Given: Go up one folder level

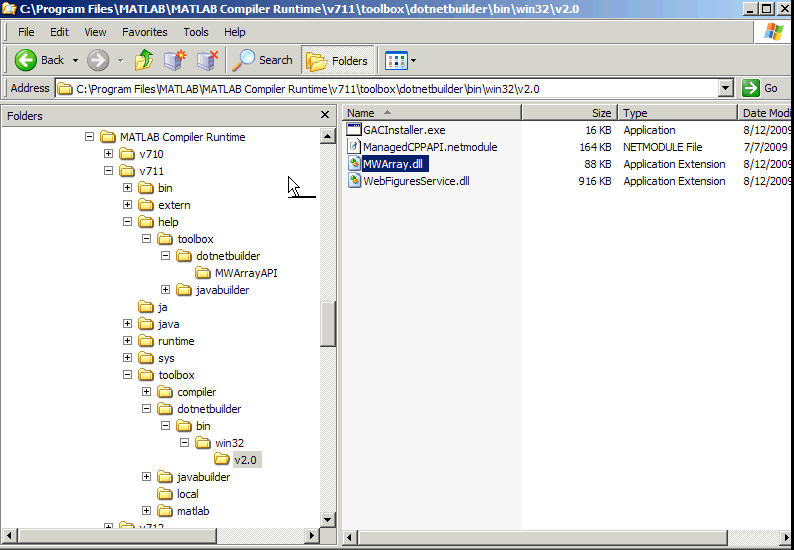Looking at the screenshot, I should (x=144, y=60).
